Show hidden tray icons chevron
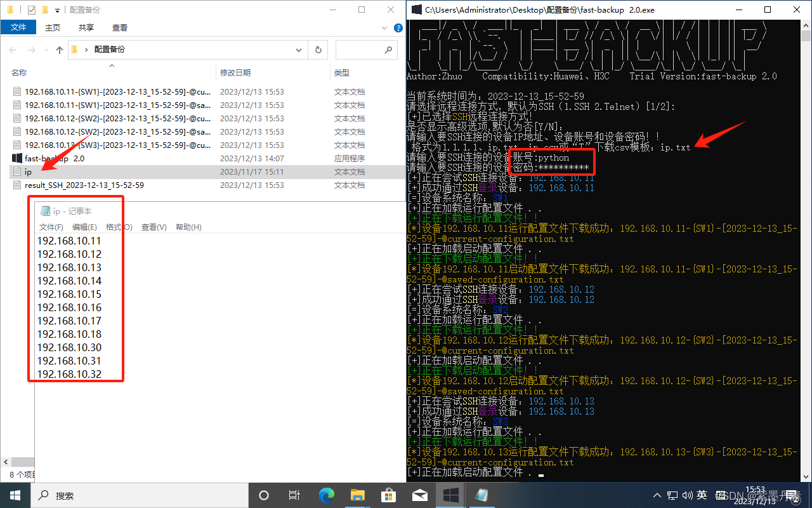812x508 pixels. click(x=657, y=495)
